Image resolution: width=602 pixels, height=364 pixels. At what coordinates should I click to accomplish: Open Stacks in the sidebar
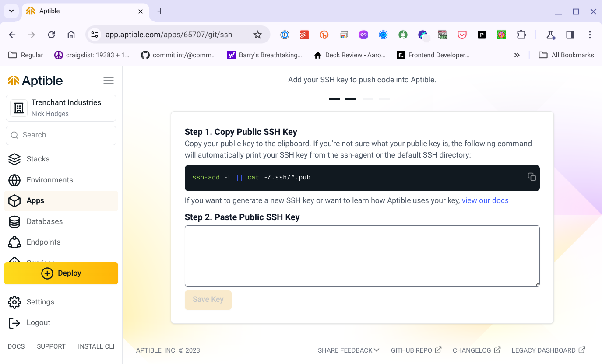coord(61,159)
